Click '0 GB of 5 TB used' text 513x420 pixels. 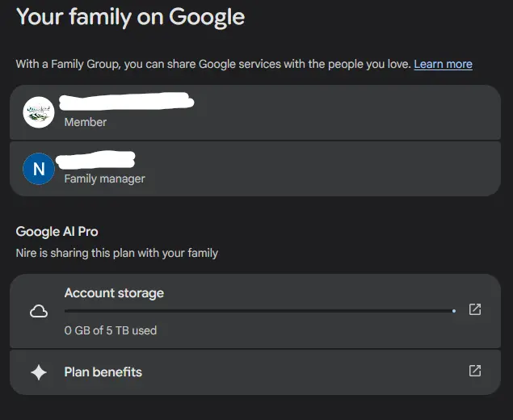coord(111,330)
